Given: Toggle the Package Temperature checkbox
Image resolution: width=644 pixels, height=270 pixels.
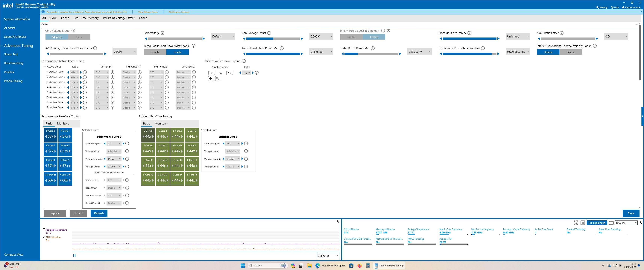Looking at the screenshot, I should [44, 230].
